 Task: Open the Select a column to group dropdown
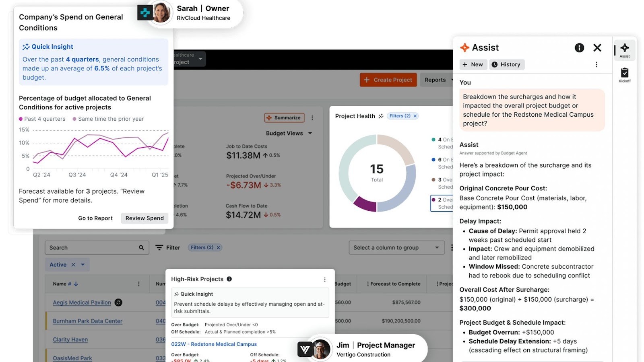pos(396,247)
